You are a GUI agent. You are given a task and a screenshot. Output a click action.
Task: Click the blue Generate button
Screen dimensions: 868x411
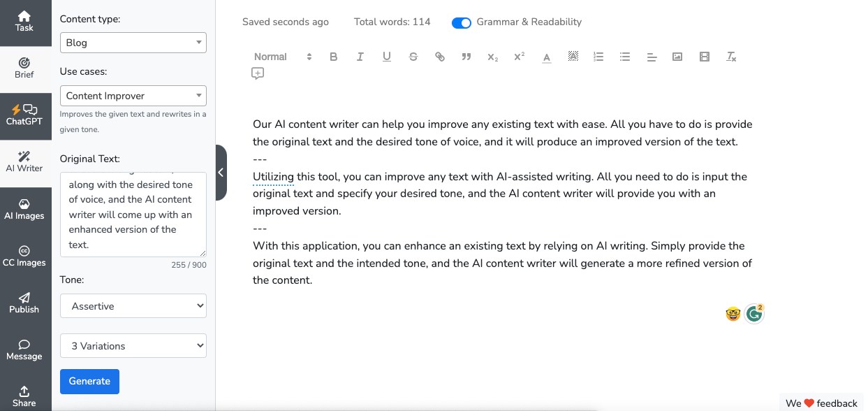tap(89, 382)
